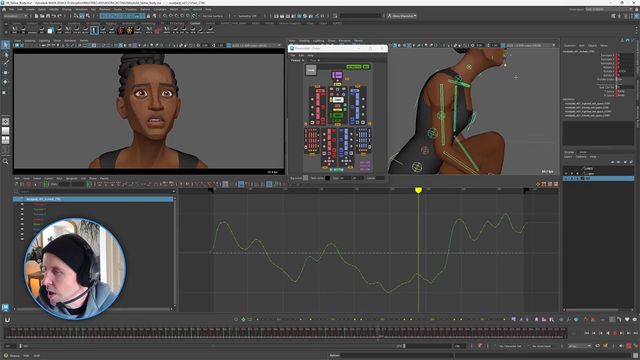Activate the Move tool in toolbox
The image size is (640, 360).
click(x=6, y=73)
